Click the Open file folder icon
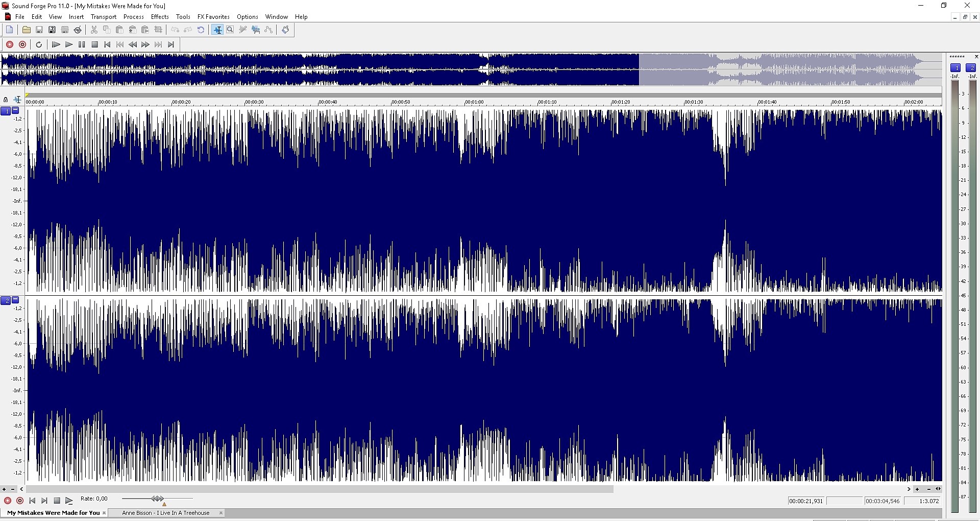Screen dimensions: 980x521 (x=26, y=30)
